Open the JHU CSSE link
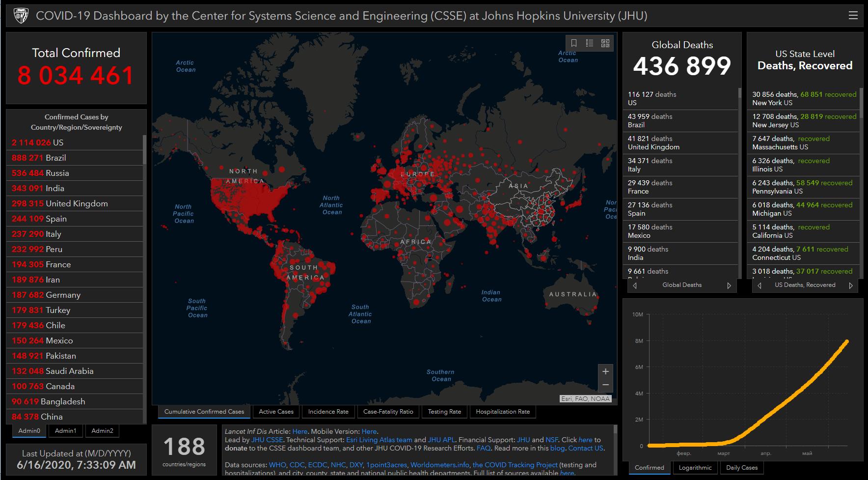 pos(267,440)
